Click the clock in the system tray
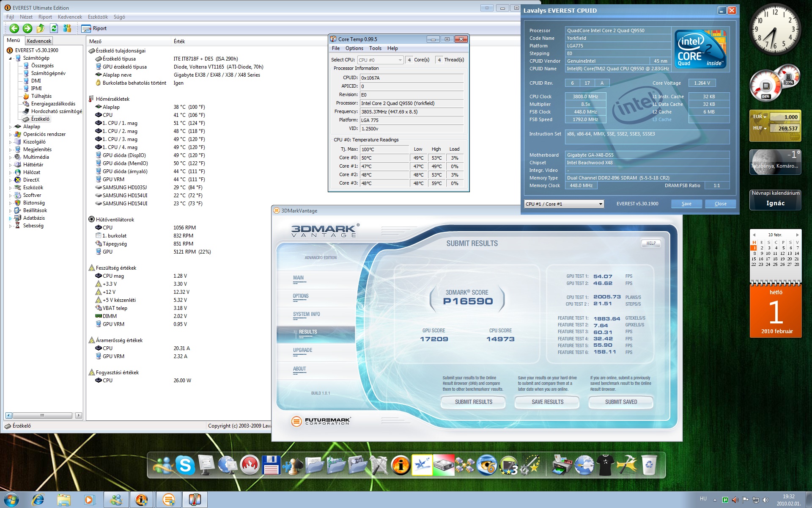The image size is (812, 508). click(788, 500)
